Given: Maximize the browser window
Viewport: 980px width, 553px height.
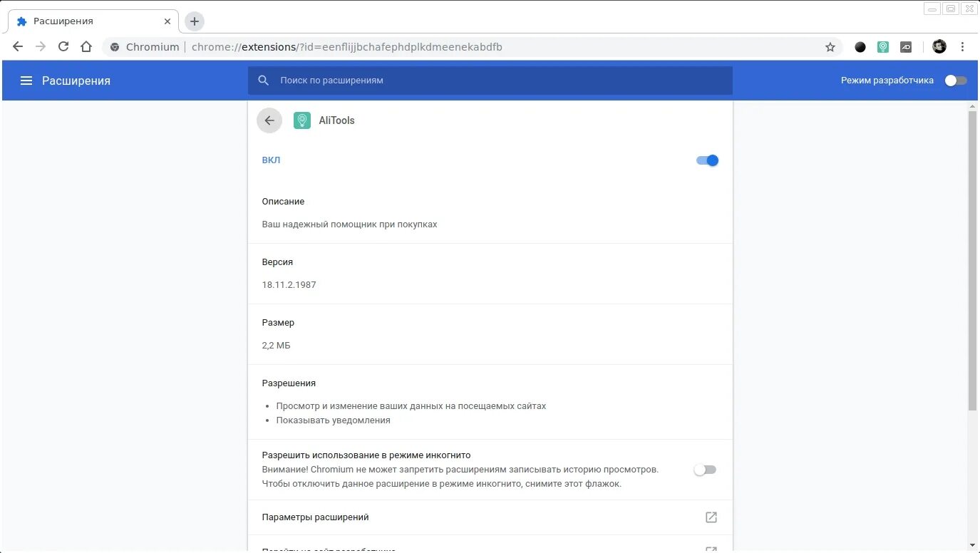Looking at the screenshot, I should [x=951, y=9].
